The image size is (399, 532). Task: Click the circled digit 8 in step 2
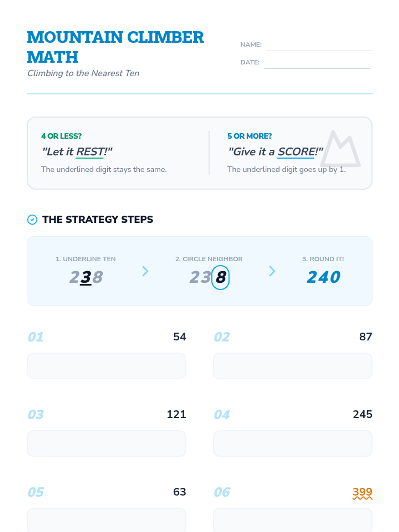tap(220, 277)
